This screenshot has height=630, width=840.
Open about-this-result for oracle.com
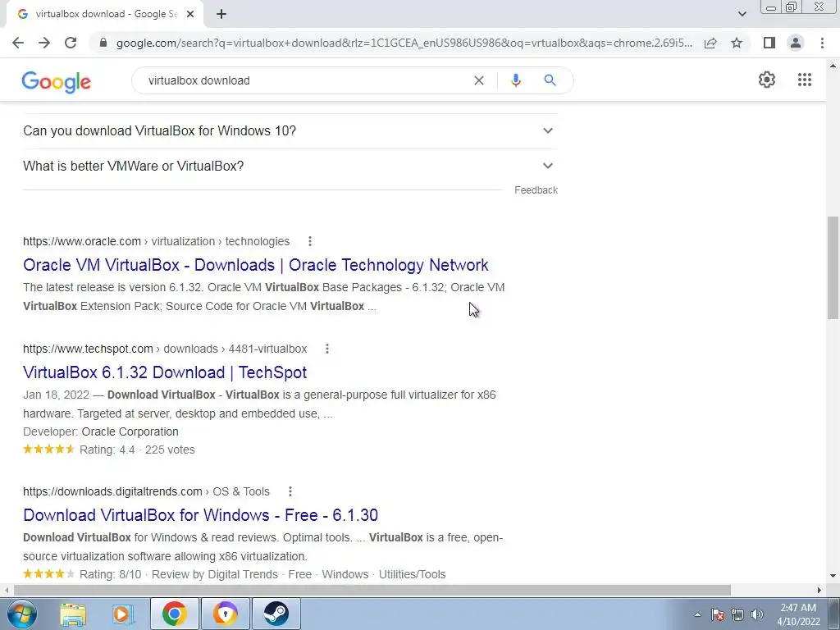(309, 241)
